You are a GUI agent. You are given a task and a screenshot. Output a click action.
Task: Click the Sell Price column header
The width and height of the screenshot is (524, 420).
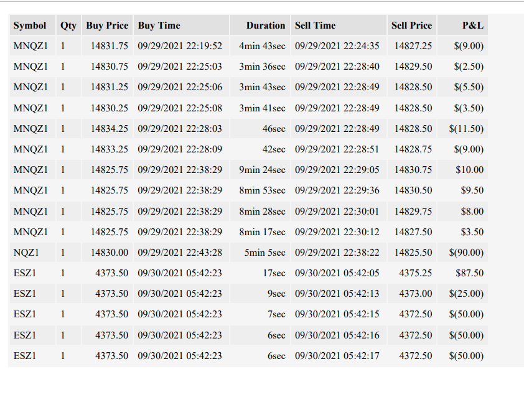click(412, 26)
